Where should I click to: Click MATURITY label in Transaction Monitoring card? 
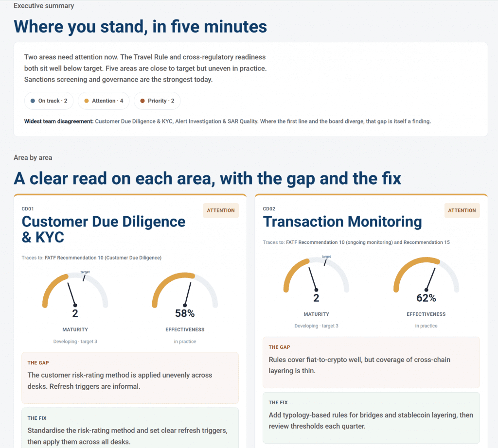coord(316,314)
